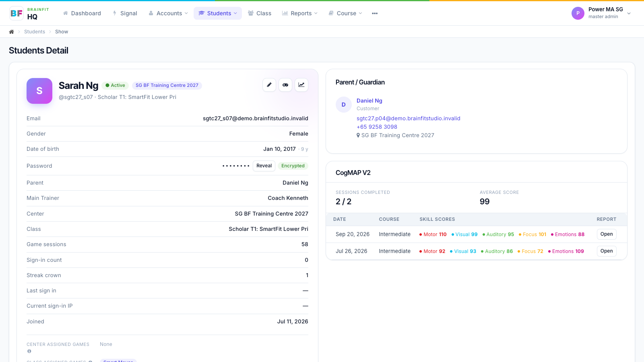The width and height of the screenshot is (644, 362).
Task: Click the goggles icon button beside pencil
Action: click(x=285, y=85)
